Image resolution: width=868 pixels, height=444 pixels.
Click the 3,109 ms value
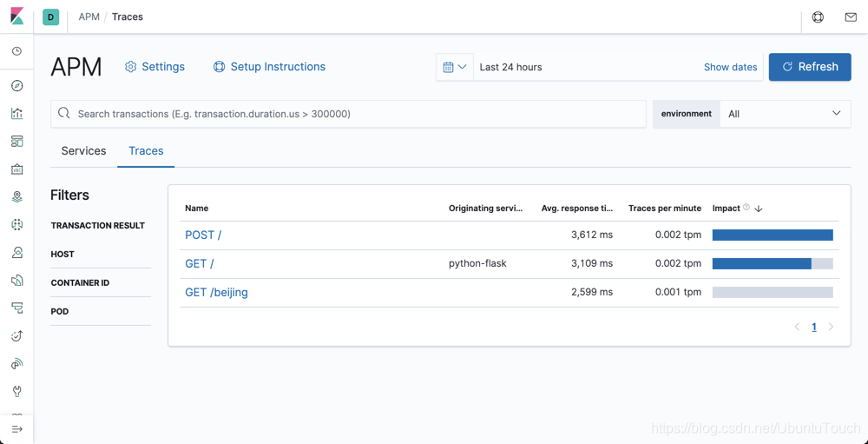592,264
